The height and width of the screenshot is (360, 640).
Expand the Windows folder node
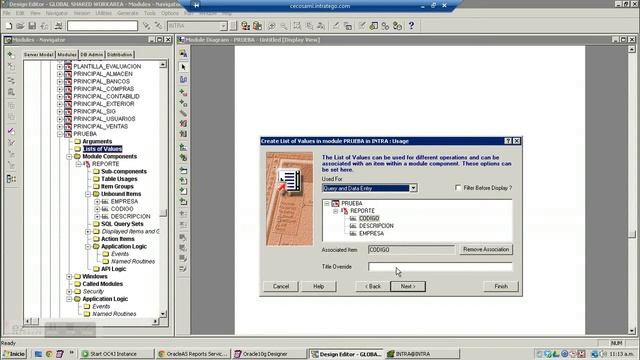[69, 276]
